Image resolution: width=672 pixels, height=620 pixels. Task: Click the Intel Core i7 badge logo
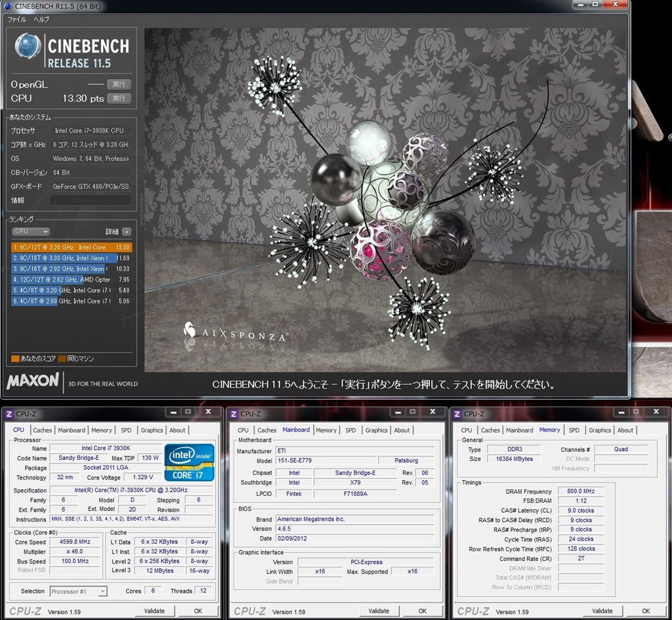(189, 462)
